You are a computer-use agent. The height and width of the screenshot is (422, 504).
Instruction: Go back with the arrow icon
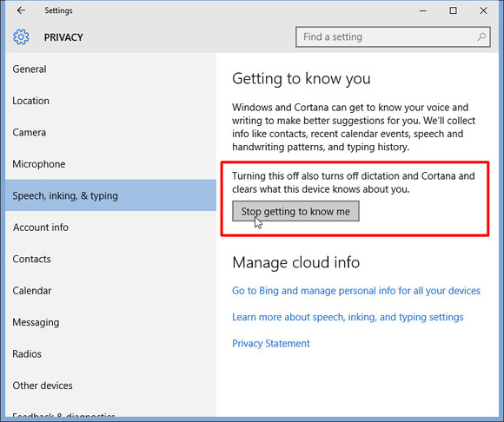coord(21,10)
